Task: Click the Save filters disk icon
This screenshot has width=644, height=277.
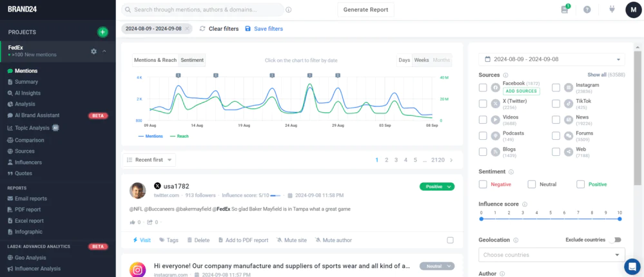Action: click(x=248, y=29)
